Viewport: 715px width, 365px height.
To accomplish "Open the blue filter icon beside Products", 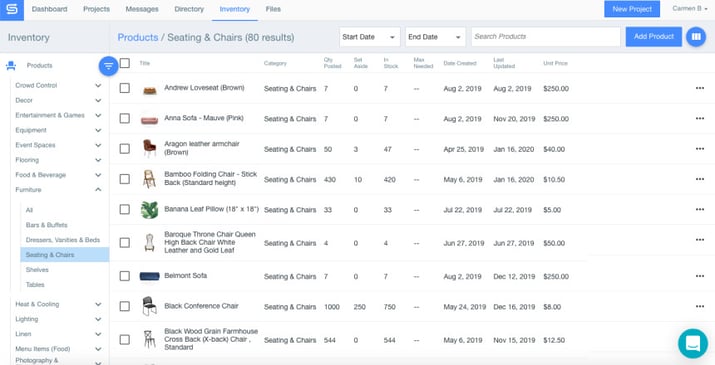I will tap(109, 66).
